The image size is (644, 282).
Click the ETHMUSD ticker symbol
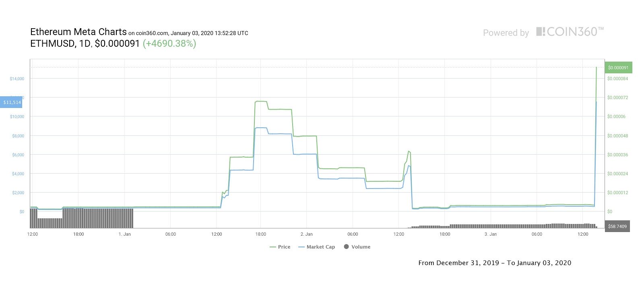coord(52,44)
